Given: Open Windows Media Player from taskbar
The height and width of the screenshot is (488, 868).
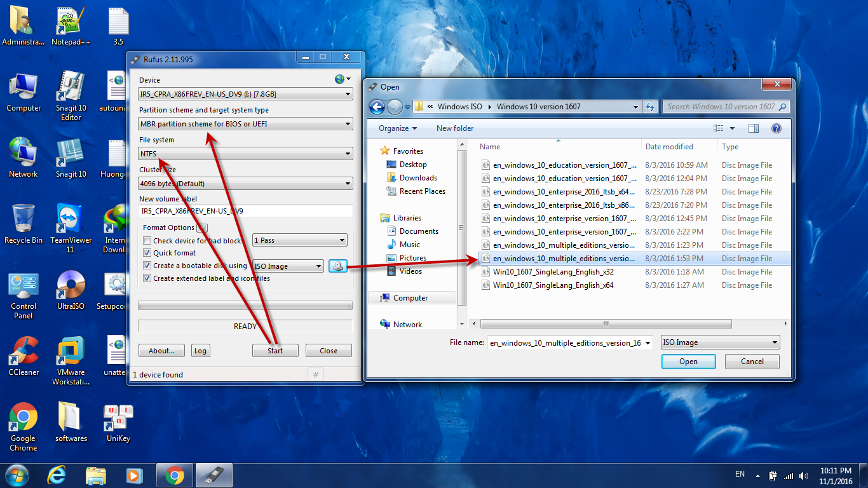Looking at the screenshot, I should (134, 475).
